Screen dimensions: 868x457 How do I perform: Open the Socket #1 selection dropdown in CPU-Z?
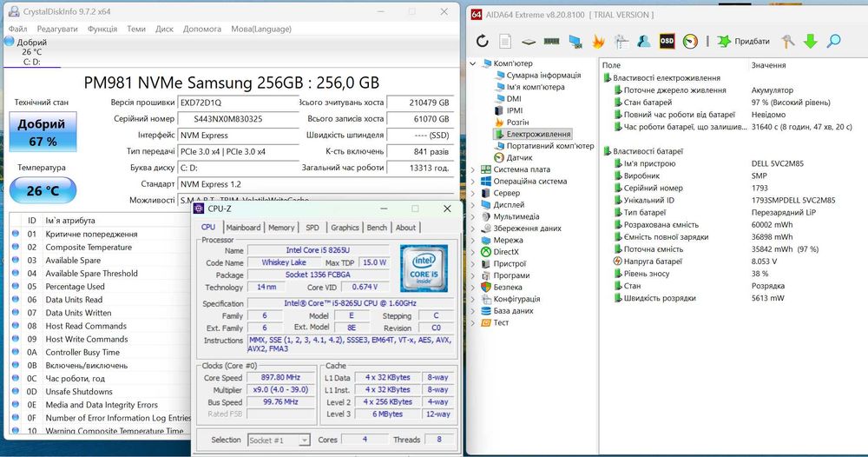279,440
